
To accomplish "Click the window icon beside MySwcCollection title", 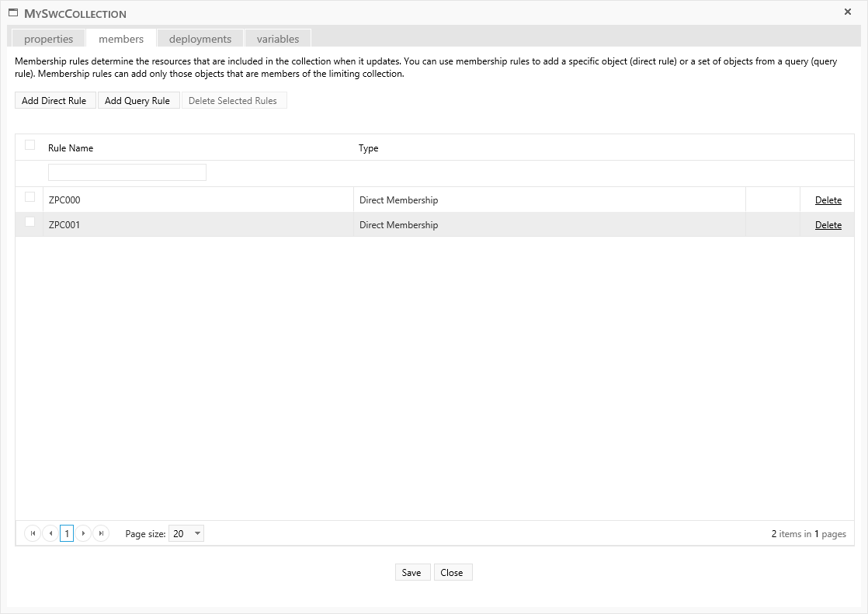I will 13,13.
